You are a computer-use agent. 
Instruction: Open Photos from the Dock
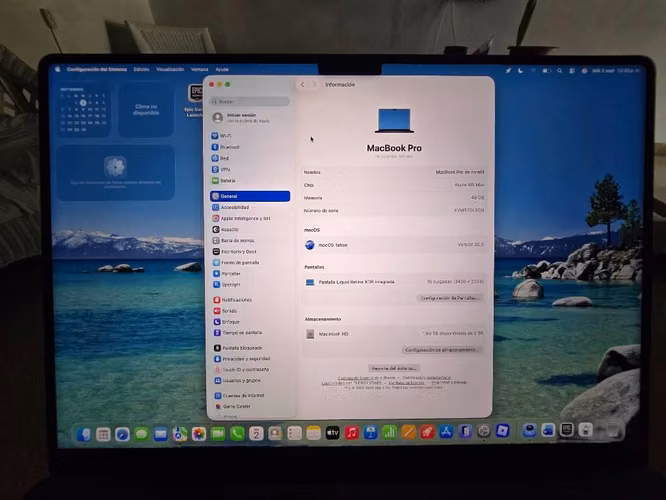pos(199,434)
